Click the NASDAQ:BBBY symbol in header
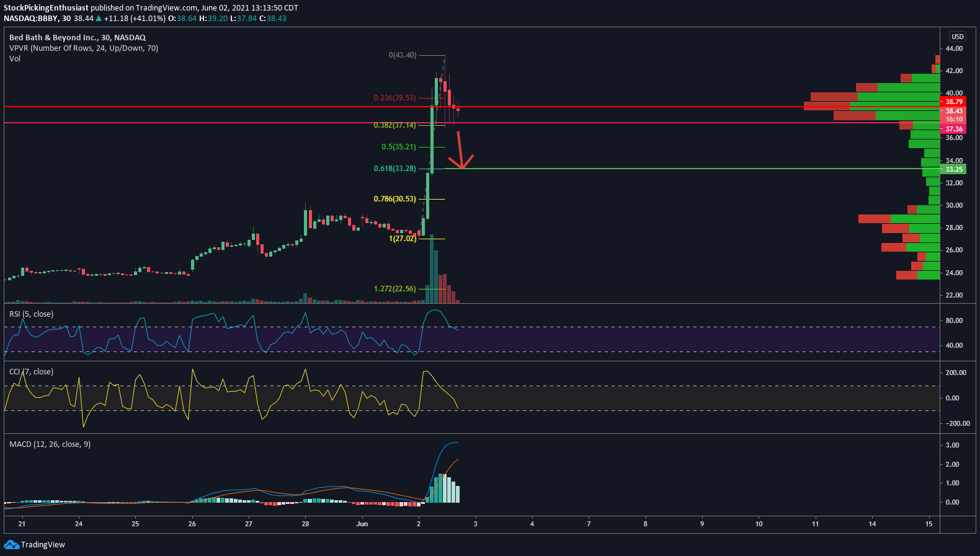This screenshot has height=556, width=980. (x=31, y=19)
